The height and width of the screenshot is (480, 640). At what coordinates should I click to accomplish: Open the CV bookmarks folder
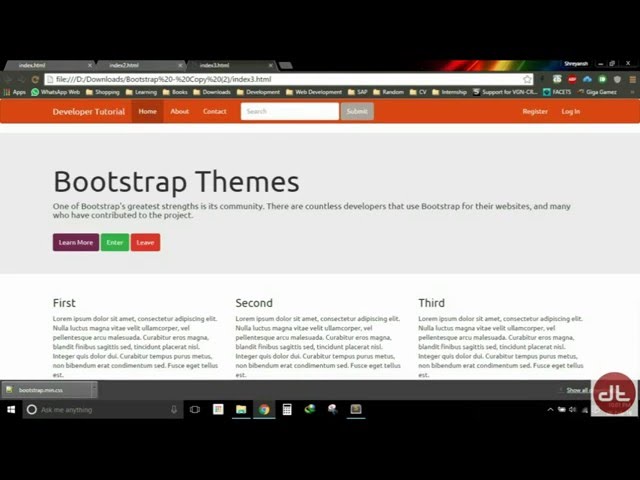pos(418,92)
